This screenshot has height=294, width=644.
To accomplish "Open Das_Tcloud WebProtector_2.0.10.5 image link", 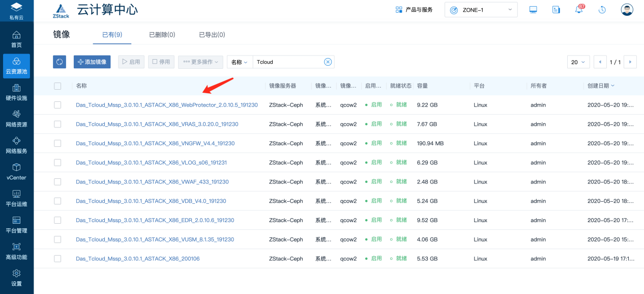I will pos(167,105).
